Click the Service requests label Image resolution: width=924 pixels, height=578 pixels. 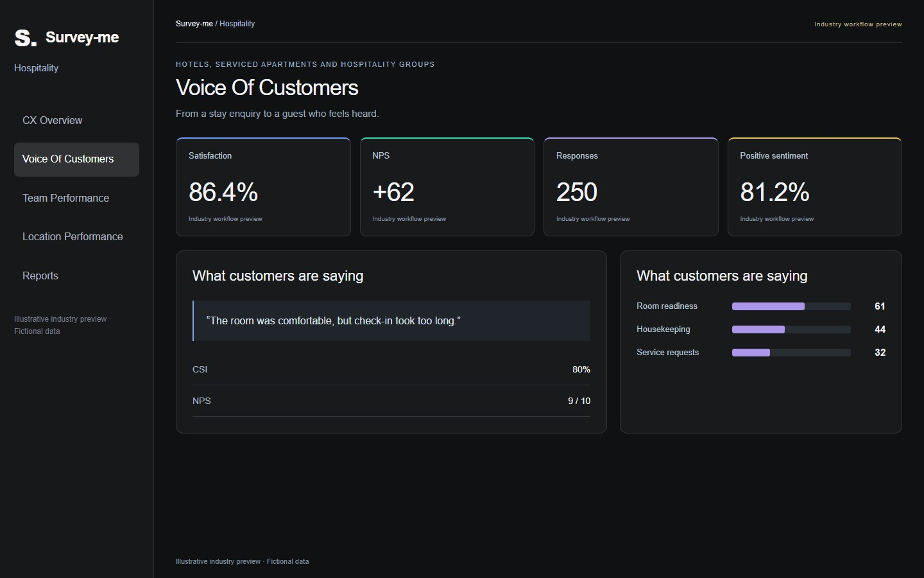coord(667,353)
